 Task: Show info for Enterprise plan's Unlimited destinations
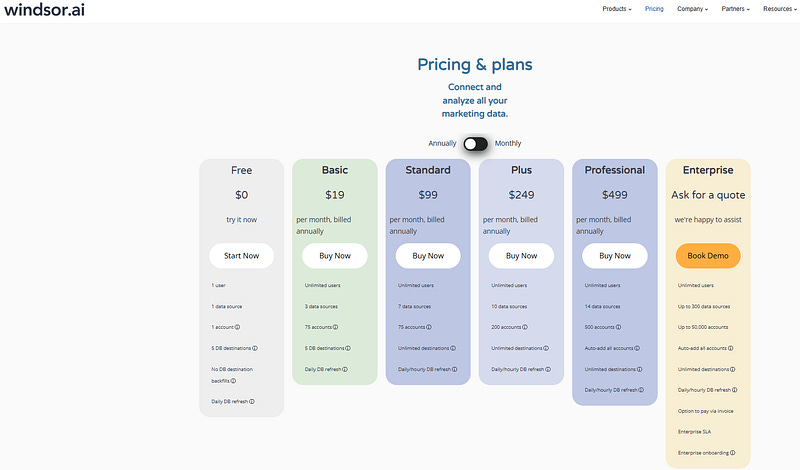733,369
